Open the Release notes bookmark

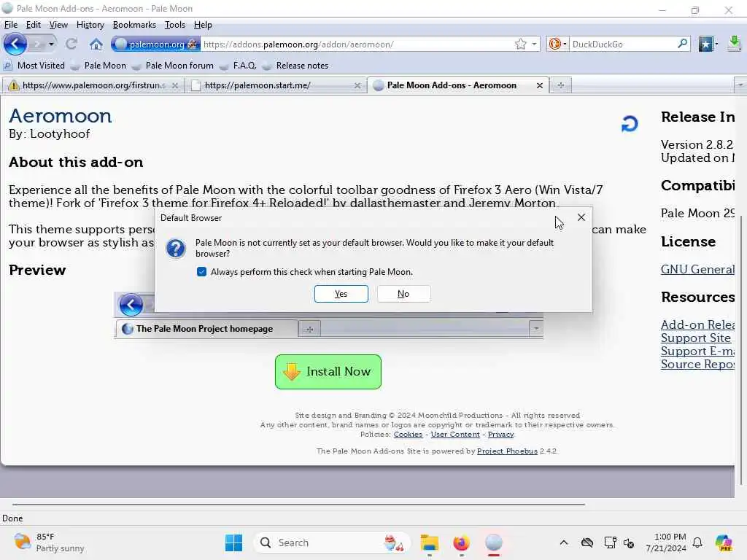pyautogui.click(x=295, y=66)
